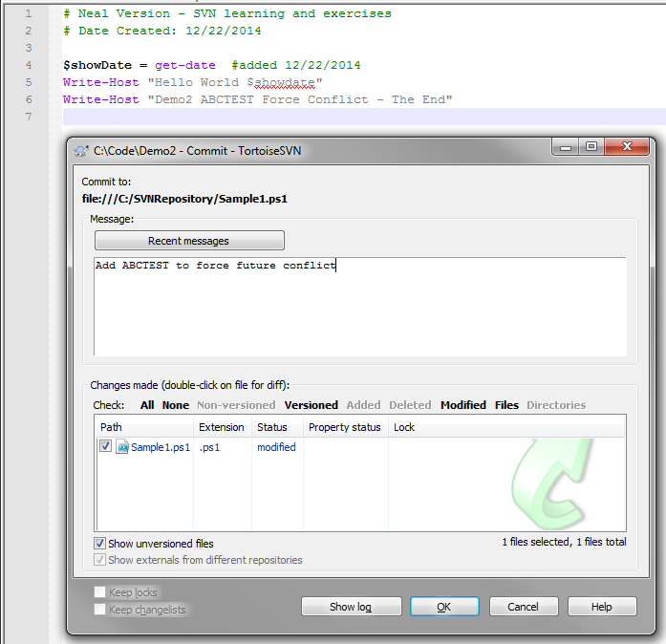Viewport: 666px width, 644px height.
Task: Open Help for the commit dialog
Action: [x=602, y=607]
